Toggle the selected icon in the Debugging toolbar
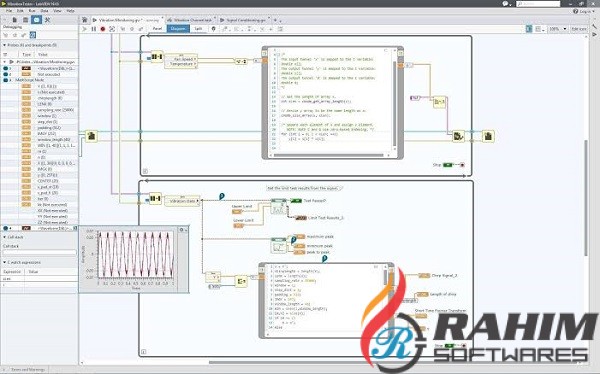This screenshot has width=600, height=374. coord(33,35)
